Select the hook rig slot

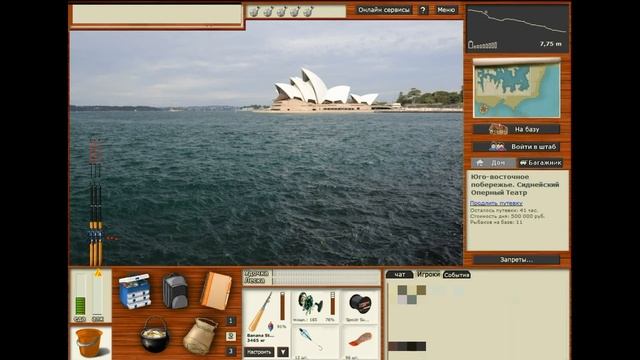tap(315, 342)
